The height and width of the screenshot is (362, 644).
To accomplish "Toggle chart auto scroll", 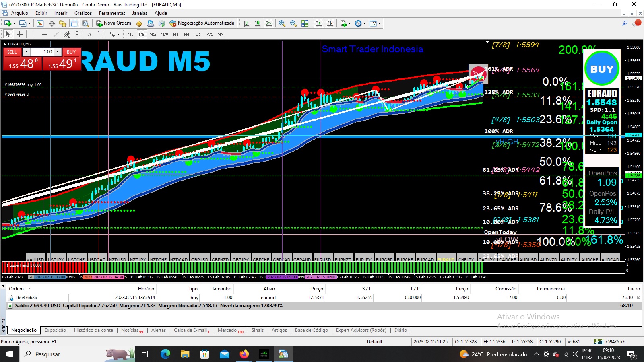I will [x=319, y=23].
